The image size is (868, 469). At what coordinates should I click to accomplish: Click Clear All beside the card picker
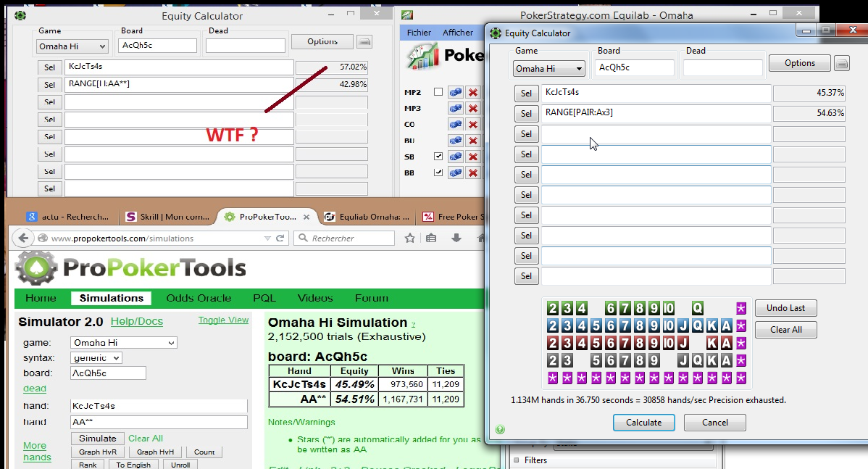[x=785, y=330]
